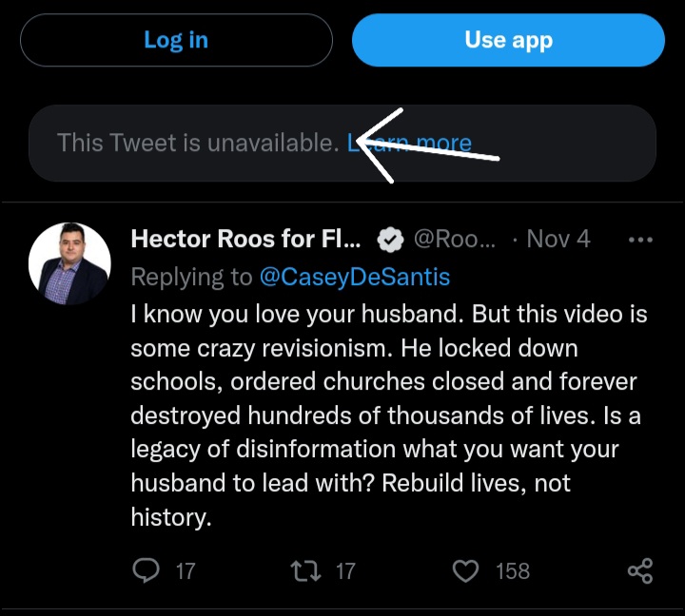Retweet using the retweet arrows icon

point(306,570)
